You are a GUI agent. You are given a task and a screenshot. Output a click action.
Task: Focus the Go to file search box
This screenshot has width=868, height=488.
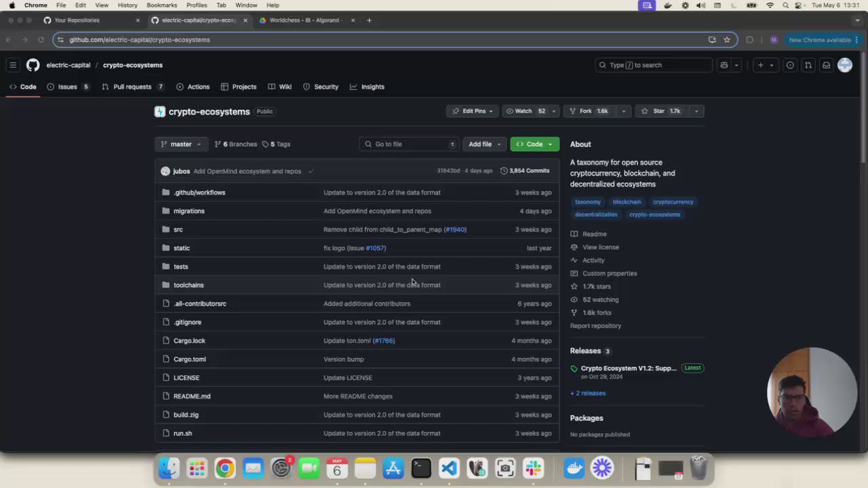(x=410, y=144)
